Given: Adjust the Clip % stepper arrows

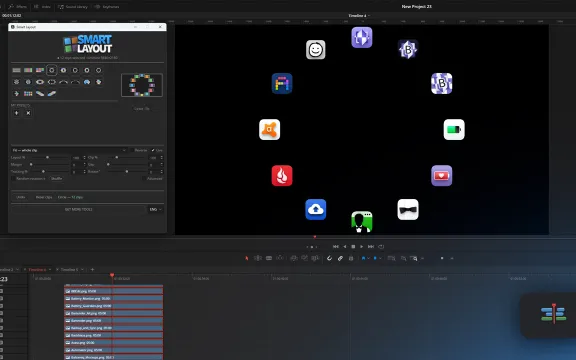Looking at the screenshot, I should pyautogui.click(x=162, y=158).
